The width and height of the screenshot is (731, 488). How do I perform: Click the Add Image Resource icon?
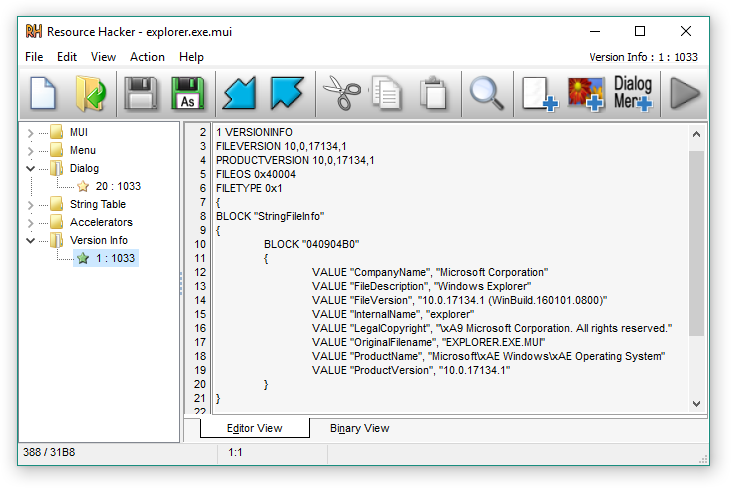[x=586, y=94]
